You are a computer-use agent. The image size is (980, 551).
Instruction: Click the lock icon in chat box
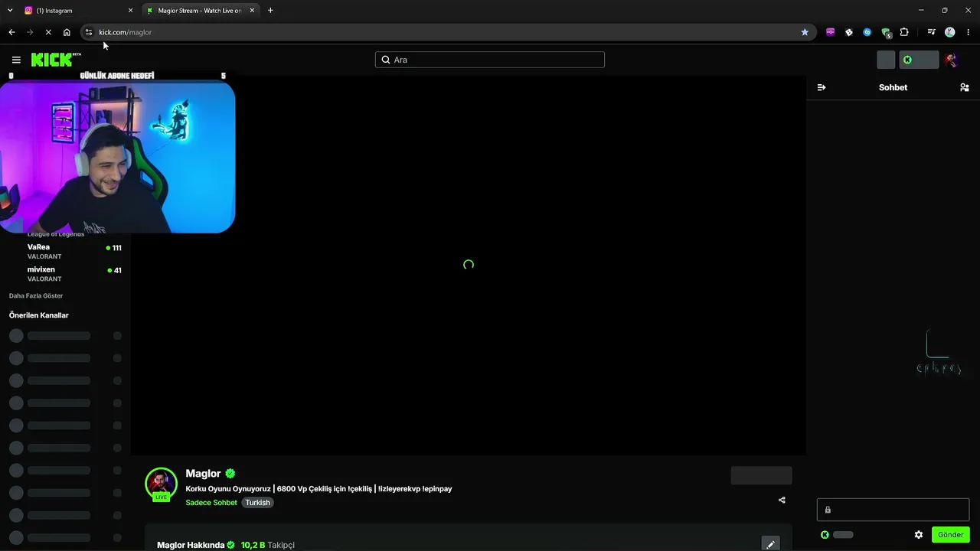828,510
